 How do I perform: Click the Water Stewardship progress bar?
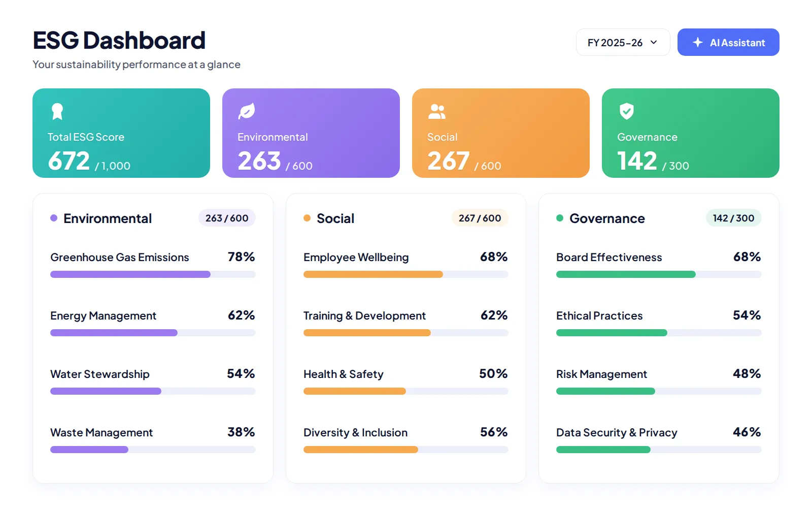(x=153, y=391)
